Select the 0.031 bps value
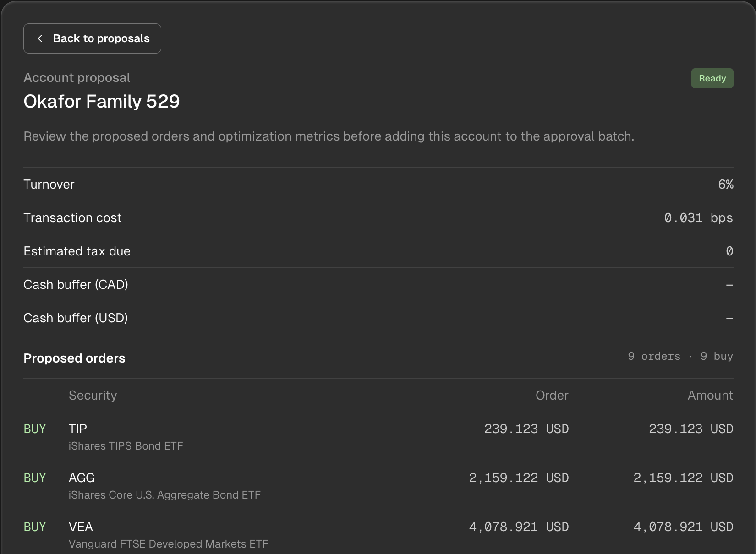This screenshot has width=756, height=554. point(699,217)
